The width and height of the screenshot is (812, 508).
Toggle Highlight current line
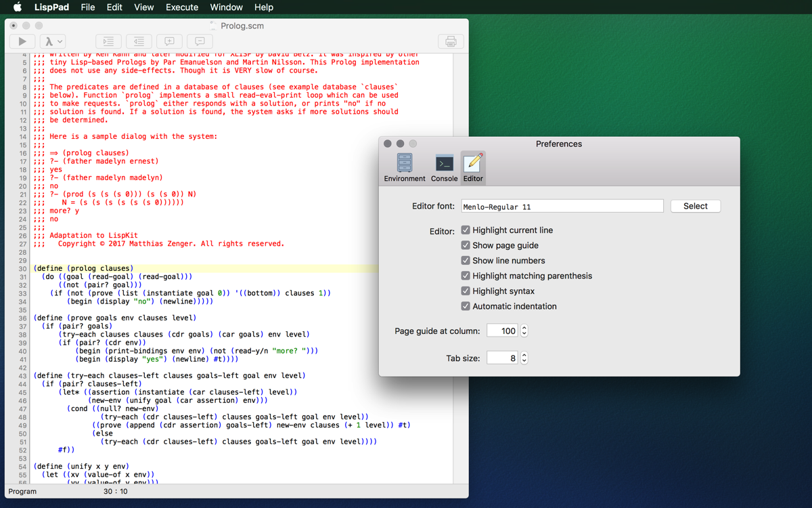pyautogui.click(x=466, y=230)
